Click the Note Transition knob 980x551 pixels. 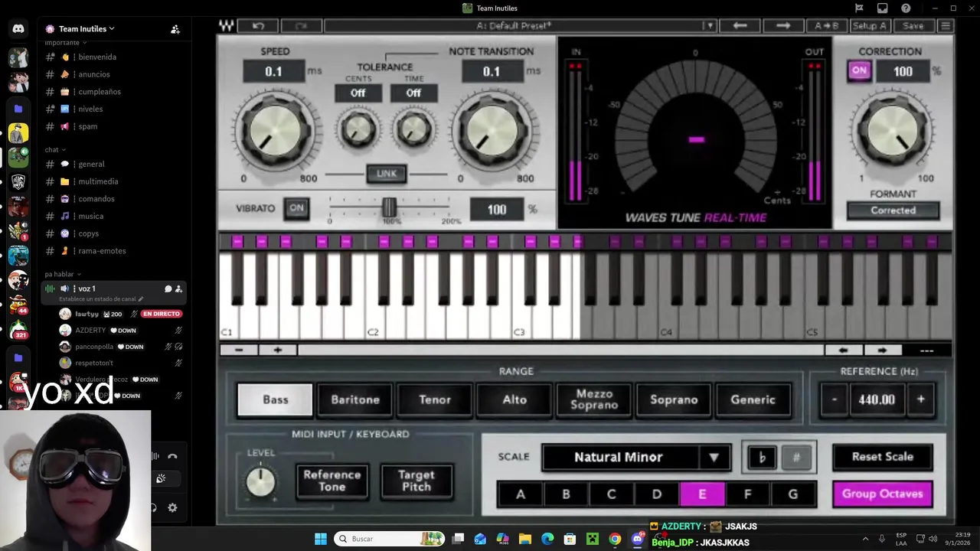click(x=493, y=132)
